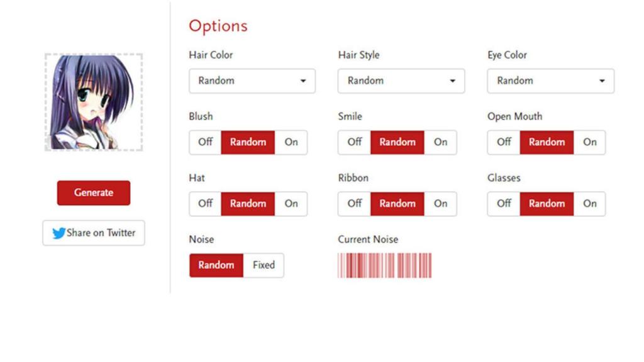Disable the Hat option

click(205, 204)
